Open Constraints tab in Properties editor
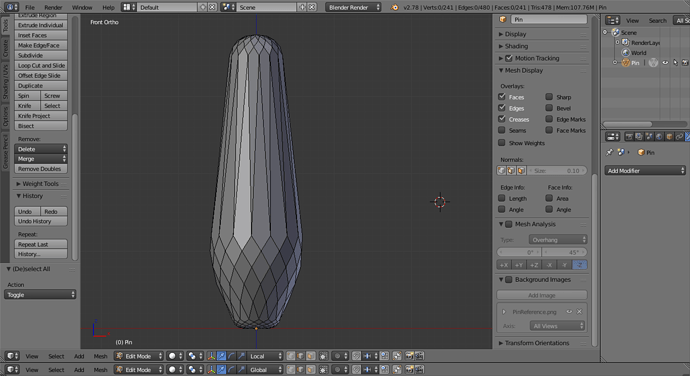This screenshot has height=376, width=690. pos(679,136)
